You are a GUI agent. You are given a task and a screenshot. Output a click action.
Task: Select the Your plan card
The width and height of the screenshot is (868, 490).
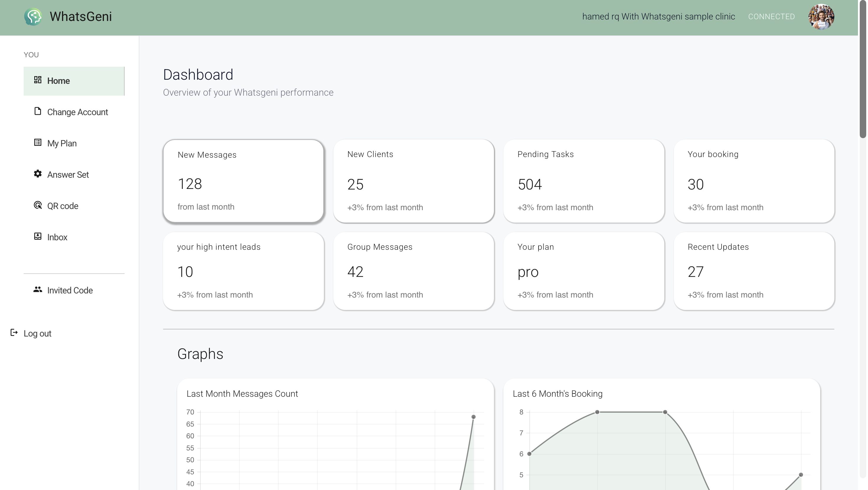click(x=584, y=271)
